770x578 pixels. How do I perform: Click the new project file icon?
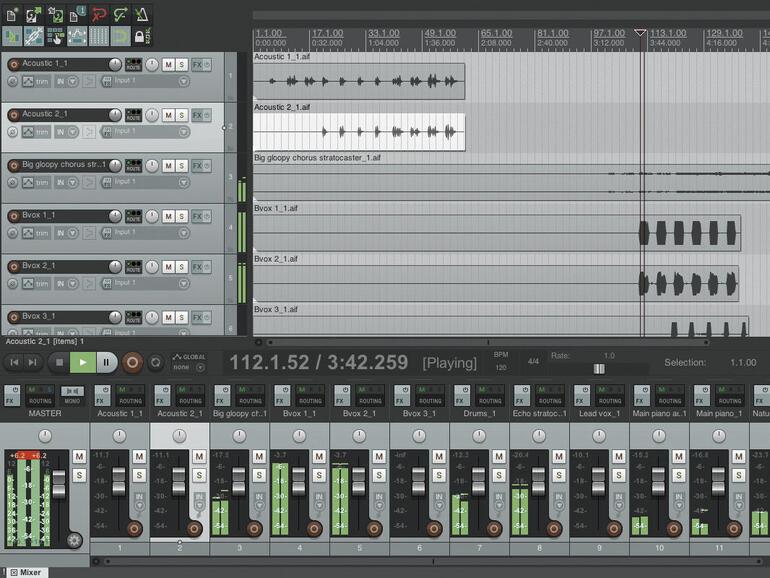pyautogui.click(x=12, y=14)
